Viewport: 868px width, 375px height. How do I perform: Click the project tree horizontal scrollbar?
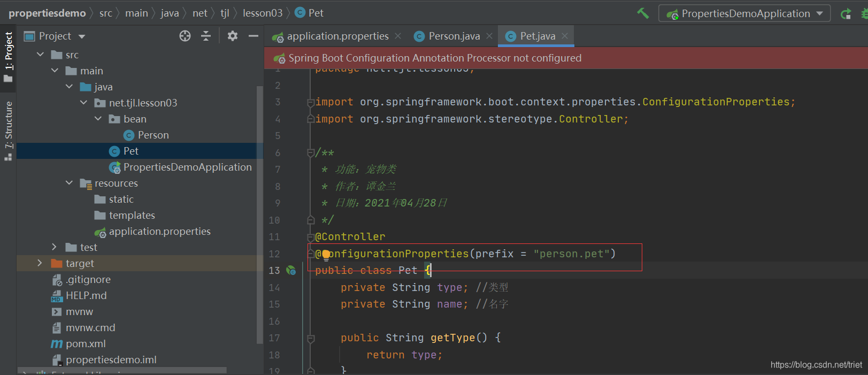click(122, 370)
